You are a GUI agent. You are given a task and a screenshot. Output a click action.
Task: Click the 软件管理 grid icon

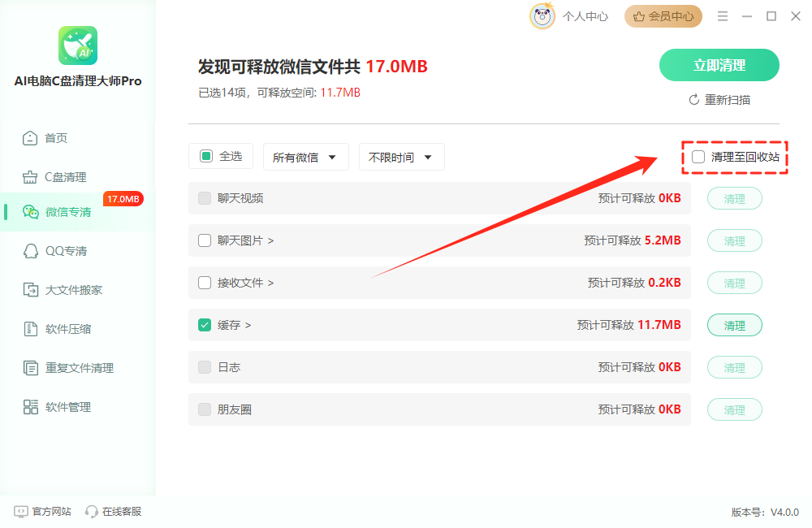pos(31,407)
